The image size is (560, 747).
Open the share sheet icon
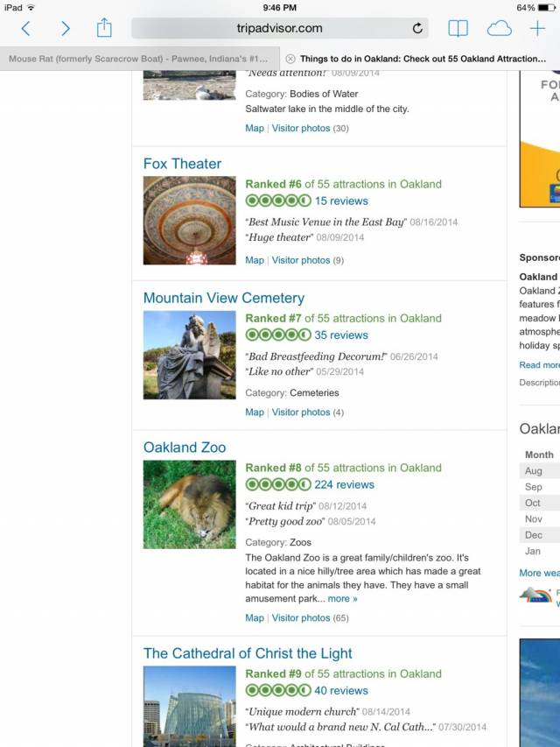(x=104, y=28)
